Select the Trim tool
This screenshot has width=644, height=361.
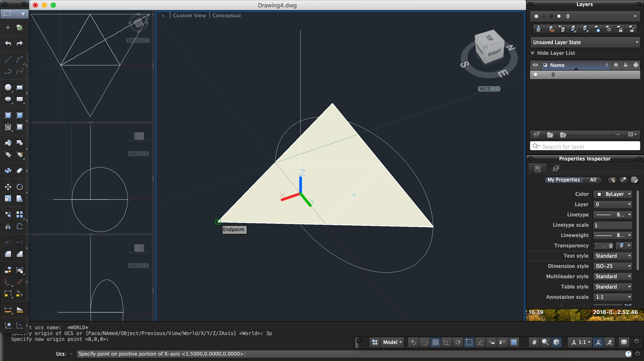coord(8,242)
